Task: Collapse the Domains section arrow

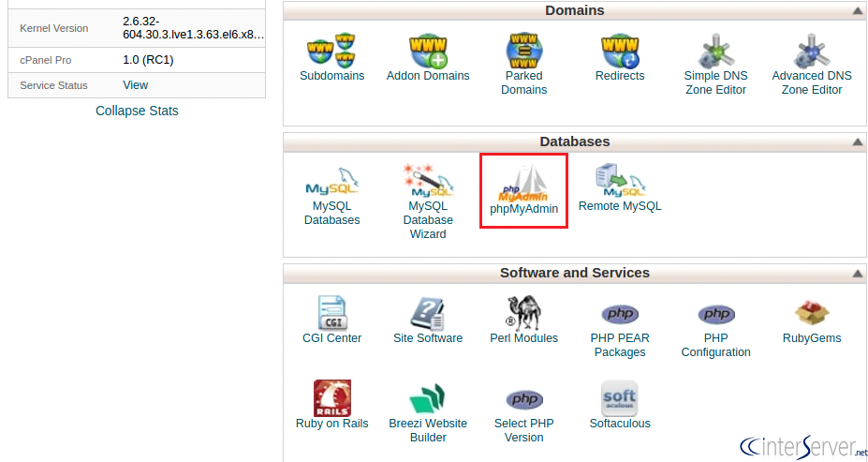Action: 858,11
